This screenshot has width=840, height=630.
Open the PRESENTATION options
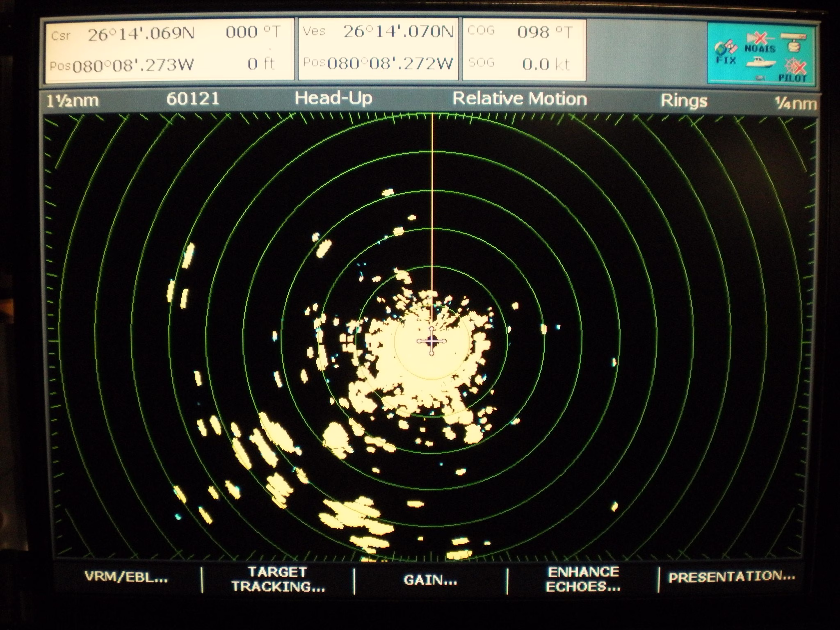731,577
